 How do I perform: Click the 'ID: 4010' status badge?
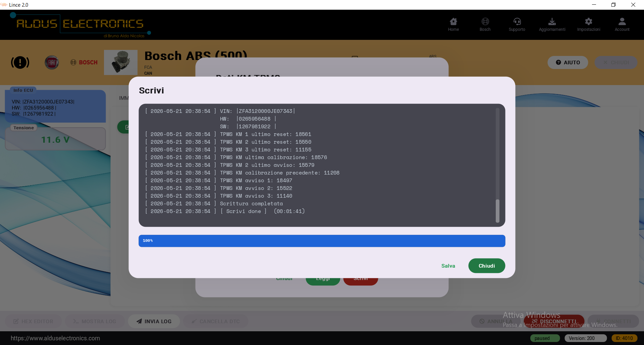[x=624, y=338]
